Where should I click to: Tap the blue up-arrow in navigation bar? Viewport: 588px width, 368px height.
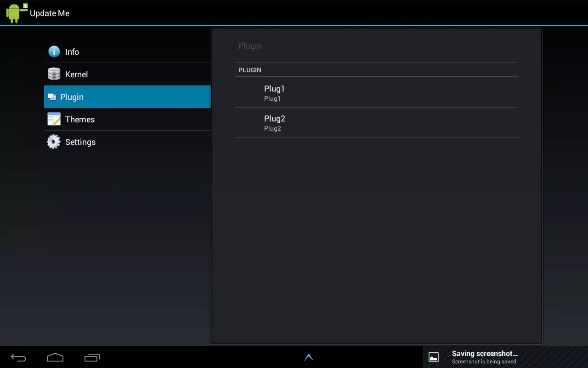click(309, 357)
